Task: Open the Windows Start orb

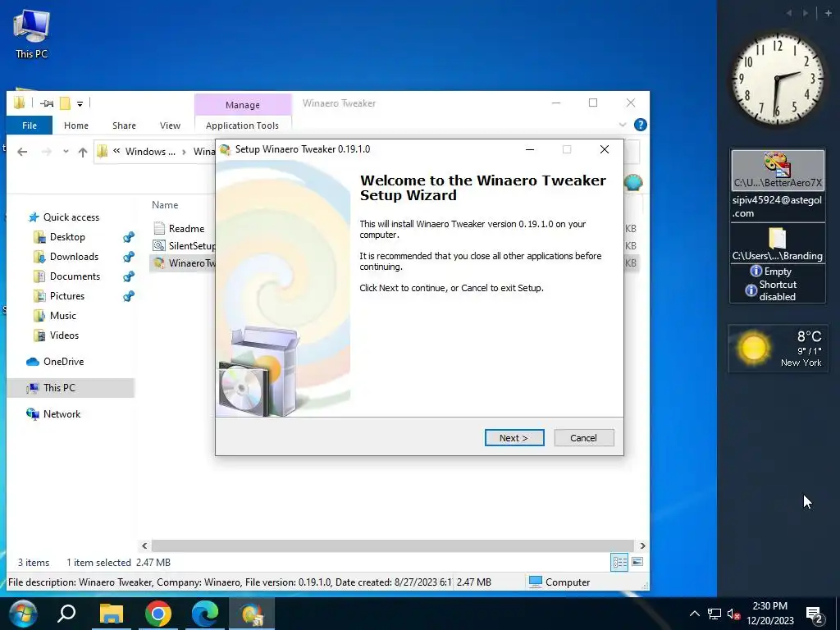Action: tap(22, 614)
